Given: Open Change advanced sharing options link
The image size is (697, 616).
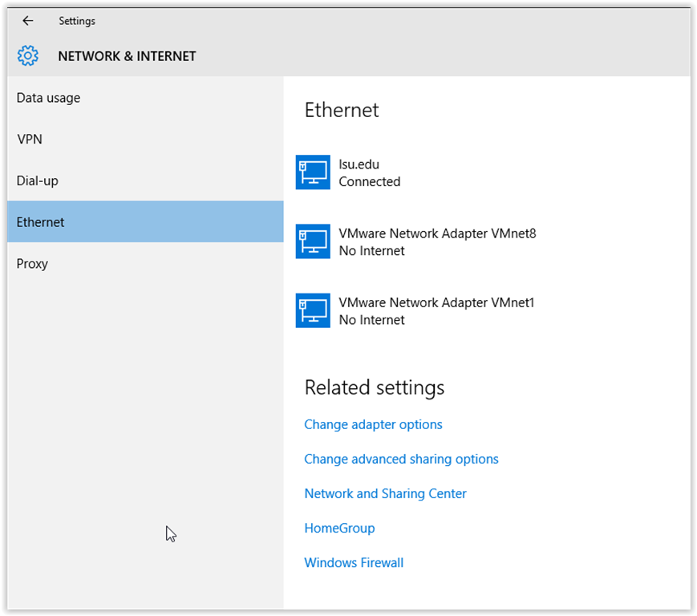Looking at the screenshot, I should point(401,459).
